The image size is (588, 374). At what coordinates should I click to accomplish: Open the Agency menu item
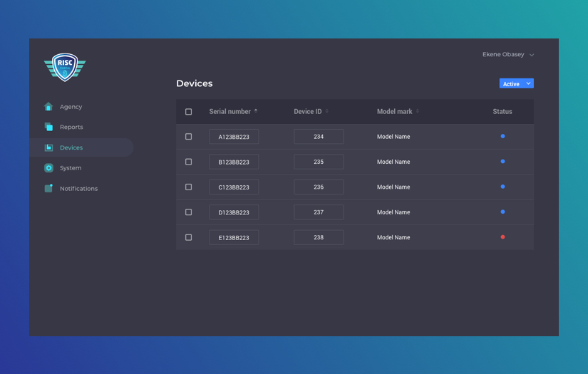[x=71, y=107]
